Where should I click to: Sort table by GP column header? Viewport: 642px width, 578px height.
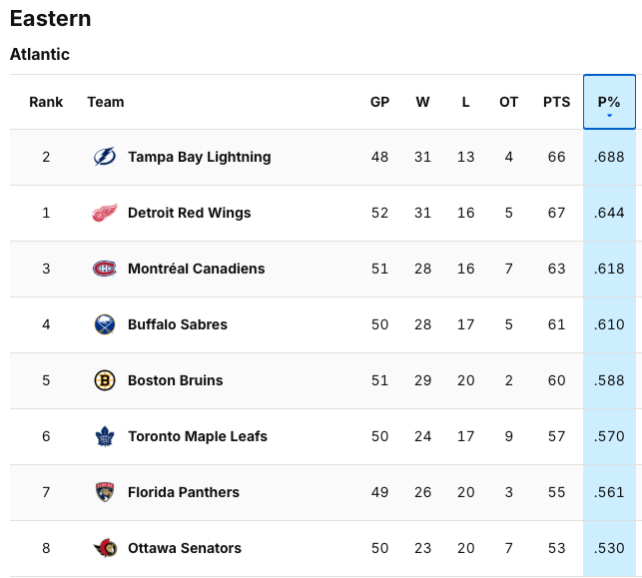click(380, 102)
